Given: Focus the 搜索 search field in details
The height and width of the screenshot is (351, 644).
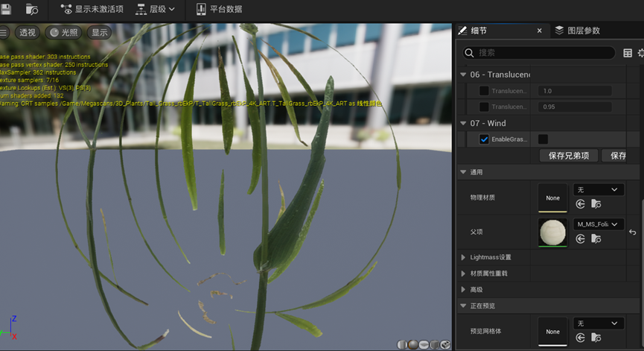Looking at the screenshot, I should [x=538, y=53].
